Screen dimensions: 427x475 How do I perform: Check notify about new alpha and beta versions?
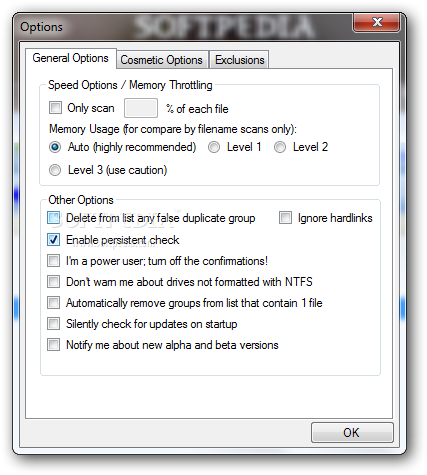pyautogui.click(x=53, y=345)
